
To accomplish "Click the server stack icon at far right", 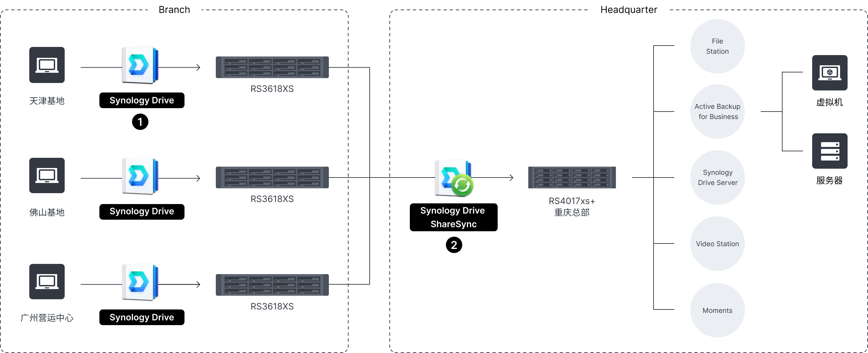I will pyautogui.click(x=830, y=151).
